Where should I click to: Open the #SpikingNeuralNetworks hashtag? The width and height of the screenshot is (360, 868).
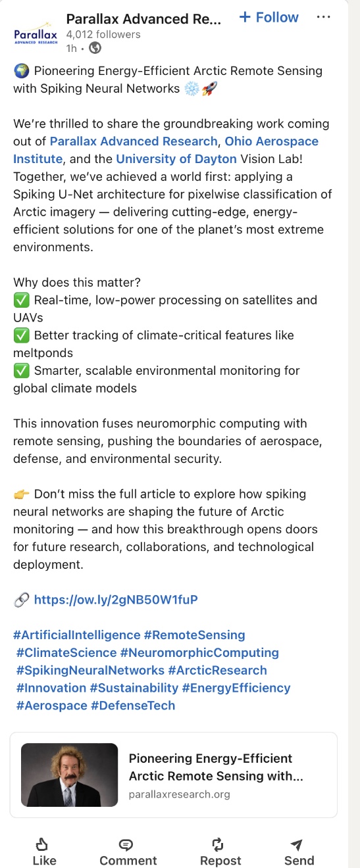(x=90, y=670)
